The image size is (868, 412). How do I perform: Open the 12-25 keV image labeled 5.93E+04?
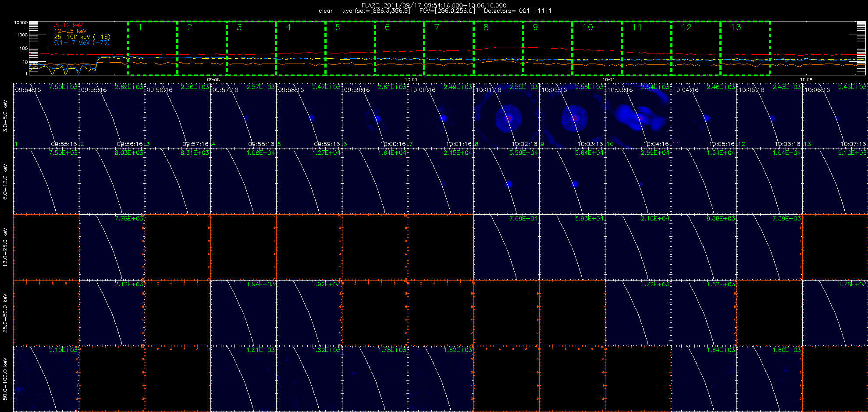point(572,247)
